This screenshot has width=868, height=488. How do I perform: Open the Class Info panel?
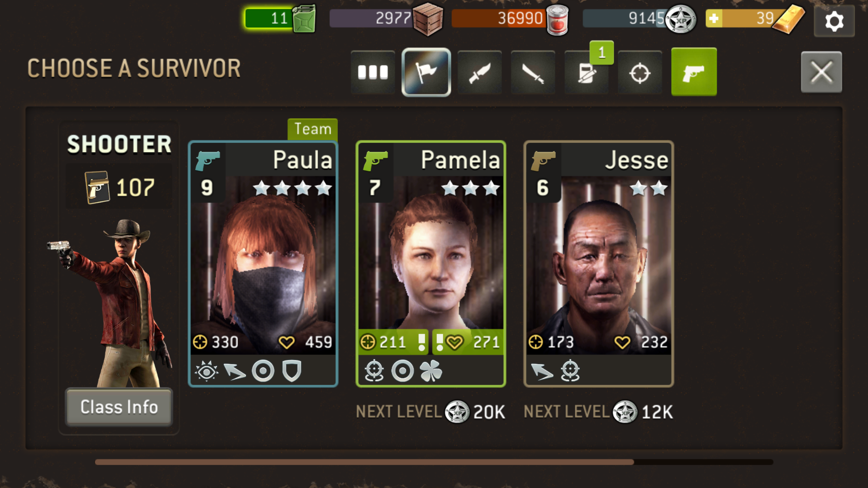[119, 407]
